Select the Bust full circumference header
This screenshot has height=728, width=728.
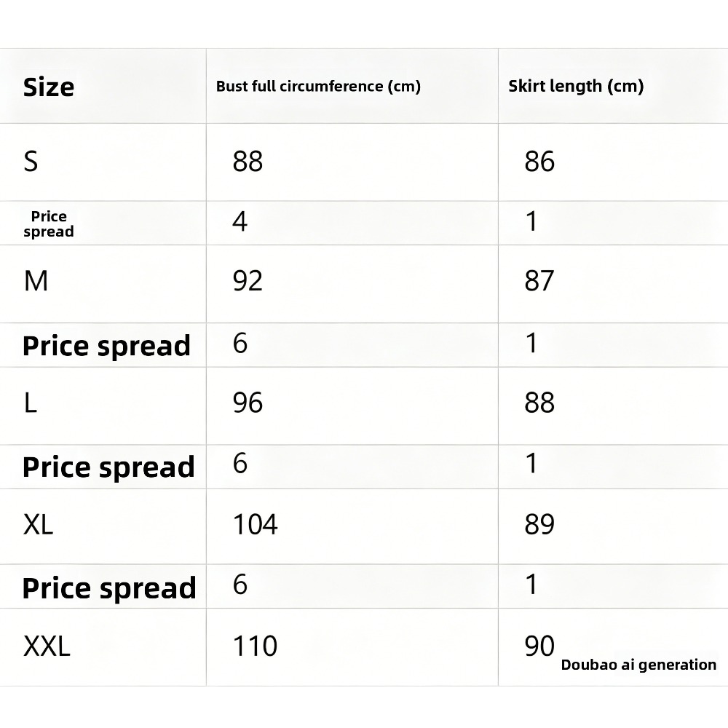[x=319, y=87]
